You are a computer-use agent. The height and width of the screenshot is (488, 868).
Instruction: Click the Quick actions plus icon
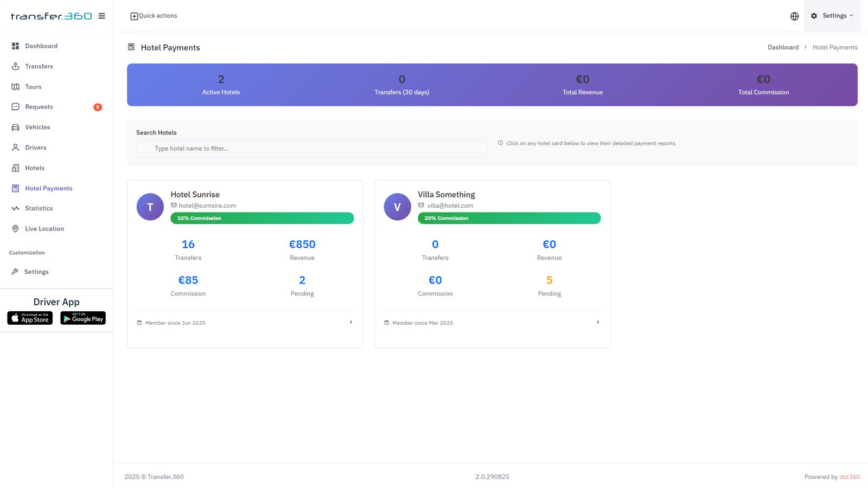pyautogui.click(x=134, y=16)
